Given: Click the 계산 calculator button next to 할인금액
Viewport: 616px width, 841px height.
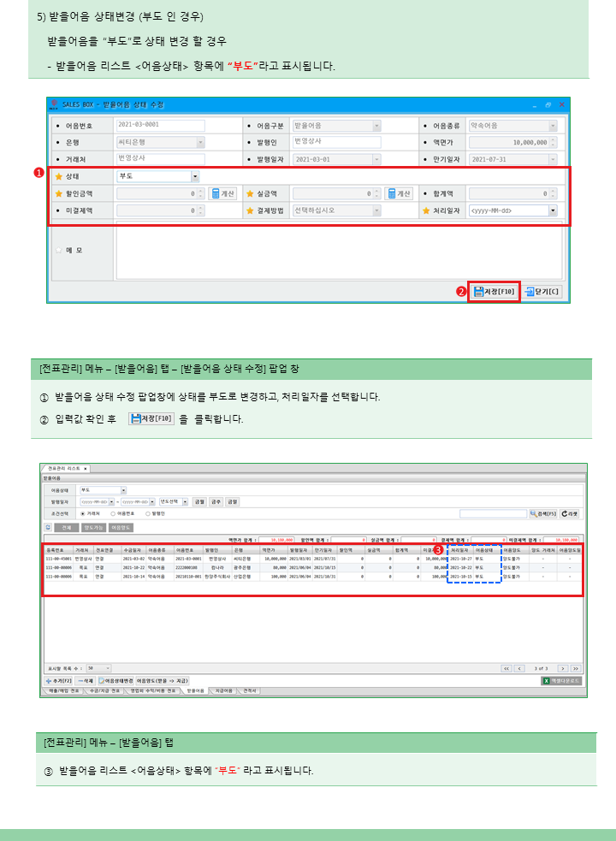Looking at the screenshot, I should [223, 193].
